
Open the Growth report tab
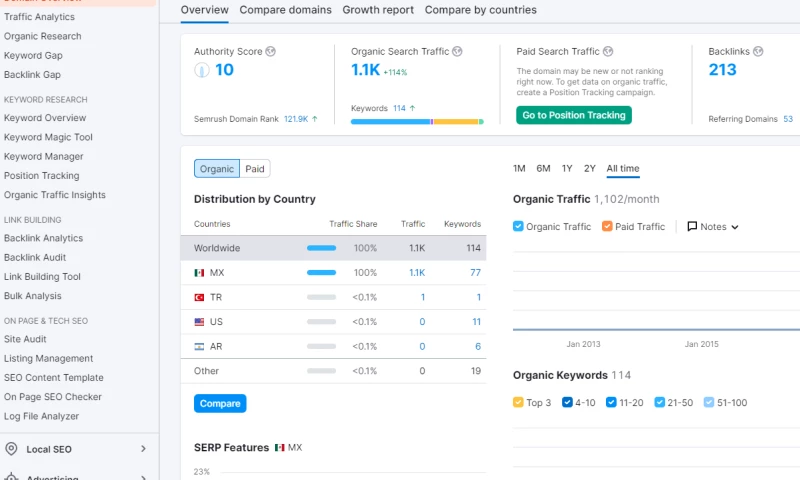[x=378, y=10]
